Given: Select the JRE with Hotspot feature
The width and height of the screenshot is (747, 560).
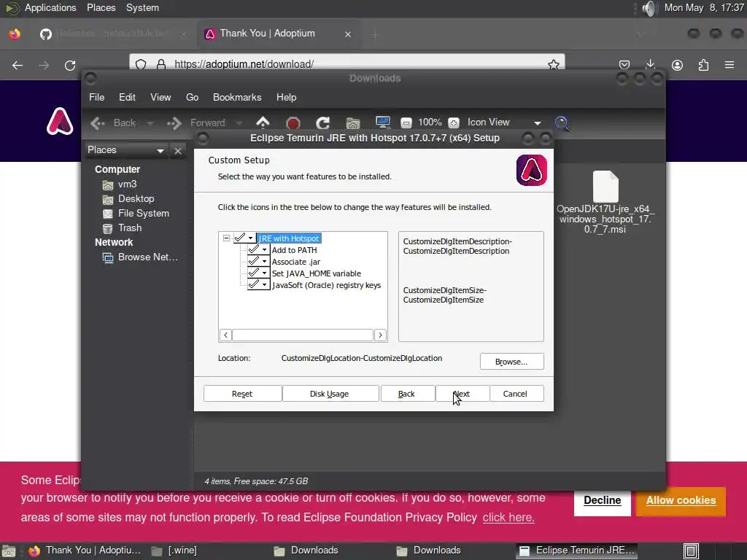Looking at the screenshot, I should 289,238.
